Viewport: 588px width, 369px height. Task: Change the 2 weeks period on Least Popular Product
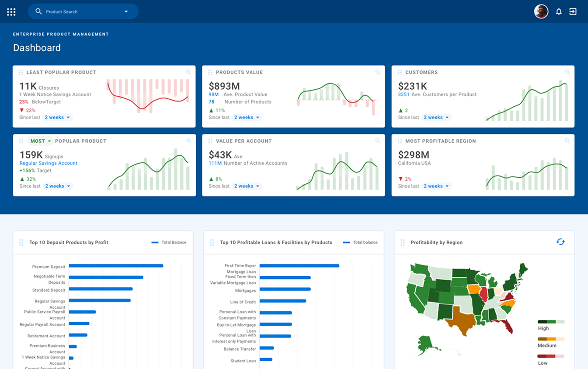pyautogui.click(x=57, y=117)
